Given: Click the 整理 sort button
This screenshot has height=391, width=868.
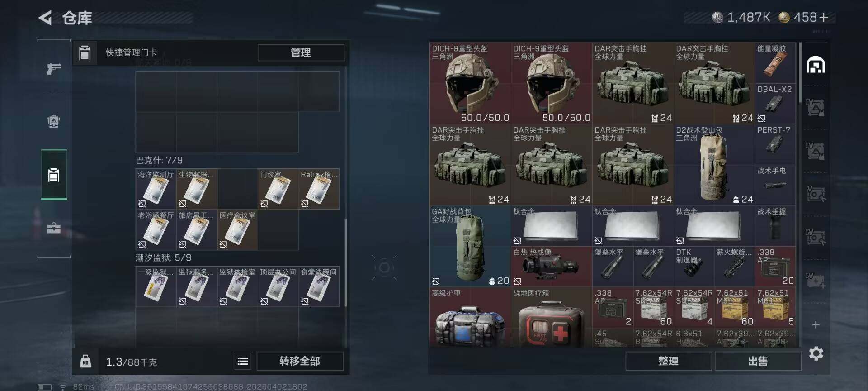Looking at the screenshot, I should pyautogui.click(x=668, y=361).
